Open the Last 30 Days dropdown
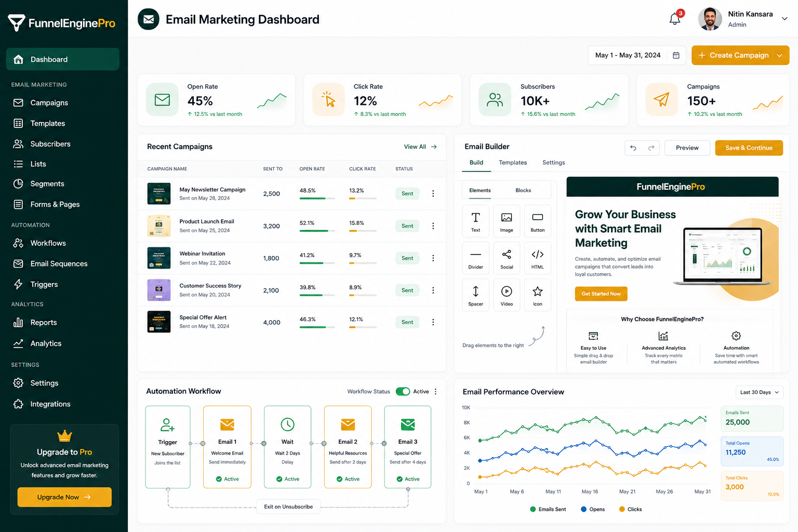The width and height of the screenshot is (798, 532). [x=759, y=392]
